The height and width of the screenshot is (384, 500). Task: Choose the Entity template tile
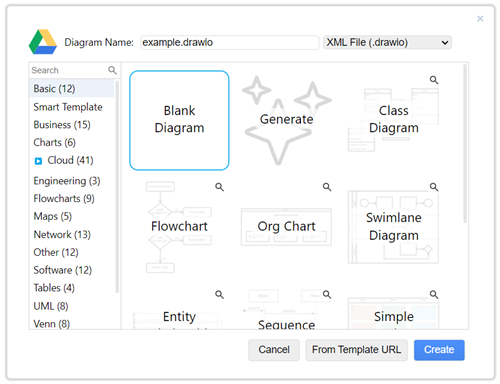pyautogui.click(x=179, y=309)
